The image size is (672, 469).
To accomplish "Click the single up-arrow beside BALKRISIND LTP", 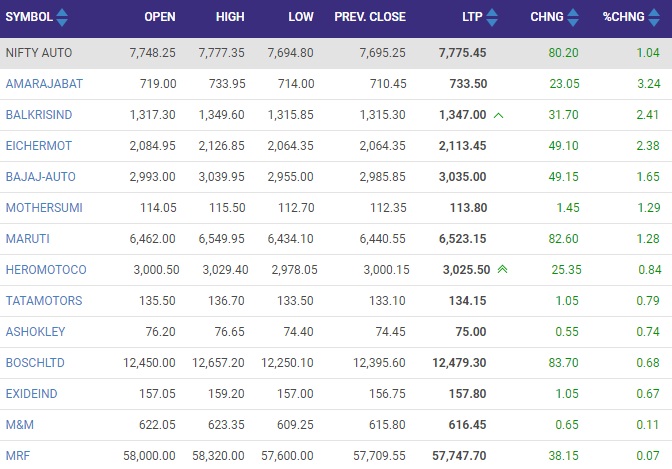I will point(498,115).
